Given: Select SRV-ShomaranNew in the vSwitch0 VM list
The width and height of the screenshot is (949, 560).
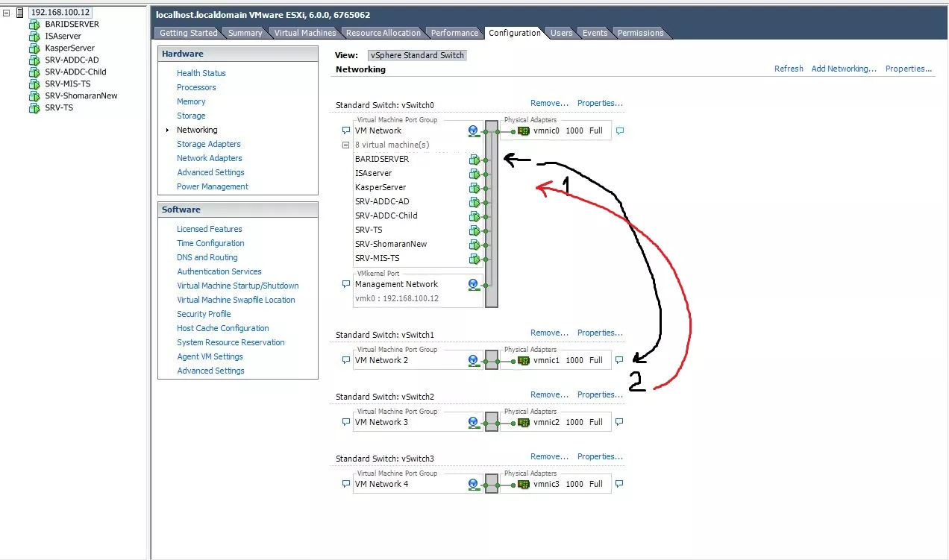Looking at the screenshot, I should (x=391, y=245).
